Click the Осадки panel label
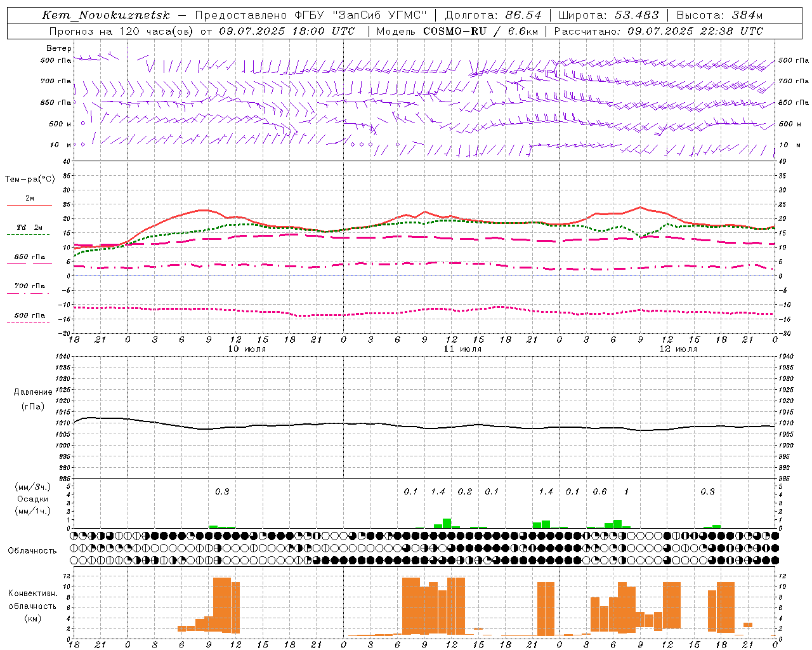The width and height of the screenshot is (812, 650). pyautogui.click(x=33, y=499)
